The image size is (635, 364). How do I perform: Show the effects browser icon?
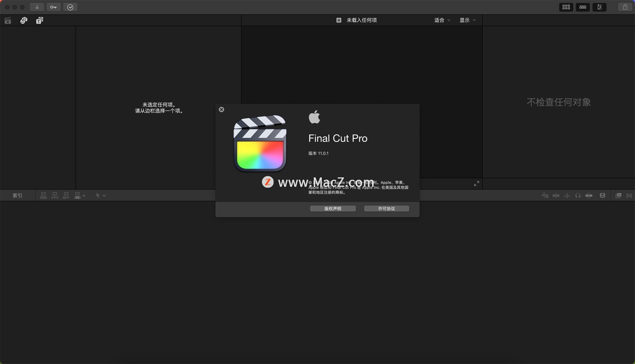[618, 196]
